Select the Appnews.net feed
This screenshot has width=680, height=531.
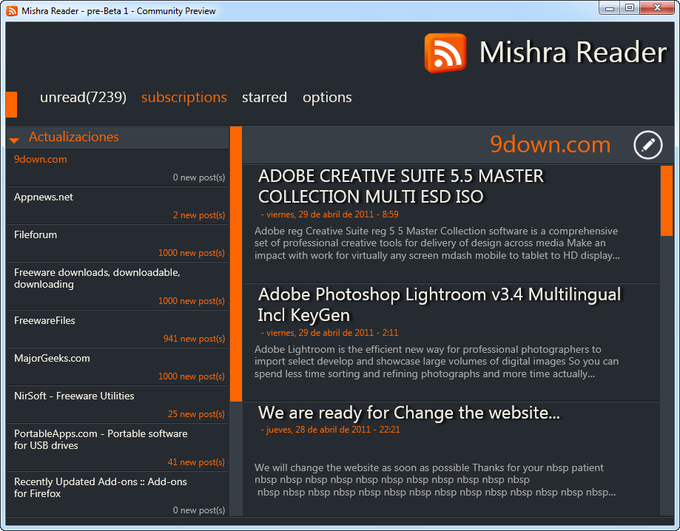pyautogui.click(x=118, y=206)
